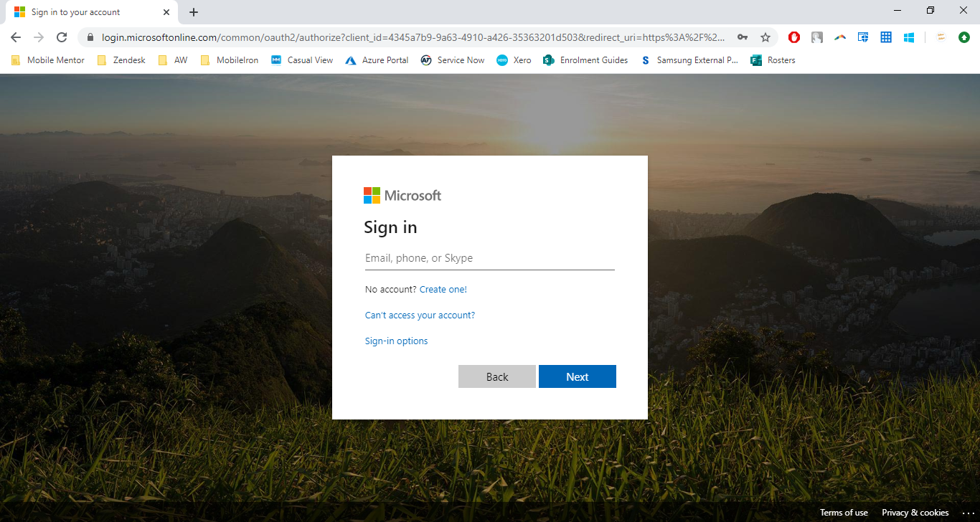
Task: Go back using the browser back arrow
Action: click(16, 37)
